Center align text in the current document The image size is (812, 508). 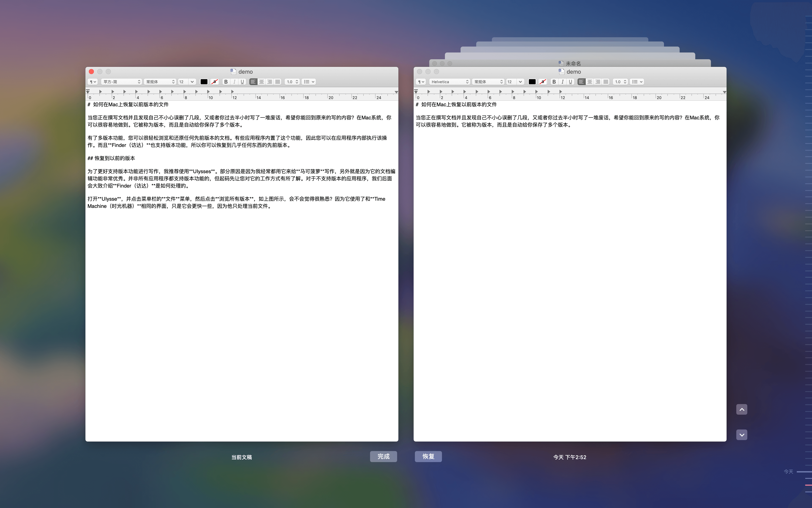(x=261, y=82)
